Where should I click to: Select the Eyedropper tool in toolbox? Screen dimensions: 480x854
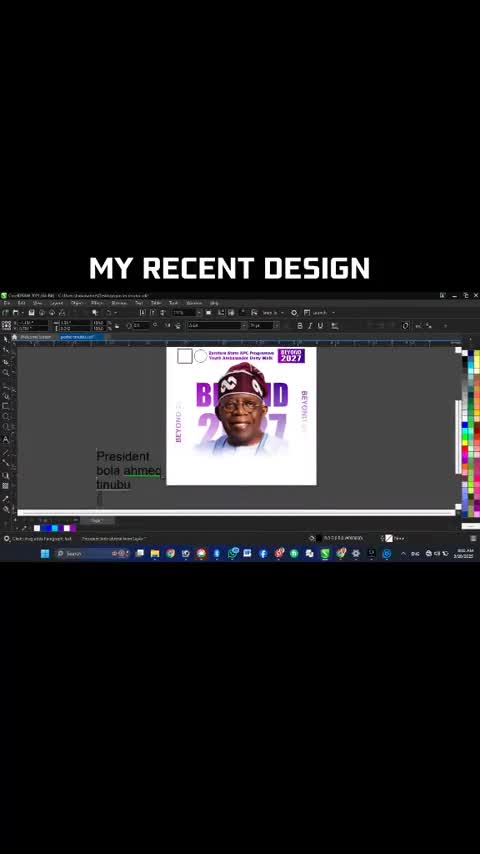6,498
